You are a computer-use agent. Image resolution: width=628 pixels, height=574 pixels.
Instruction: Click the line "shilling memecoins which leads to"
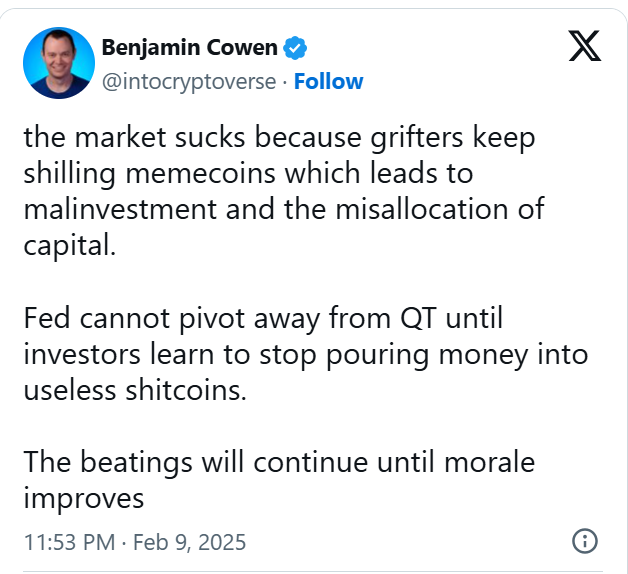[x=247, y=173]
